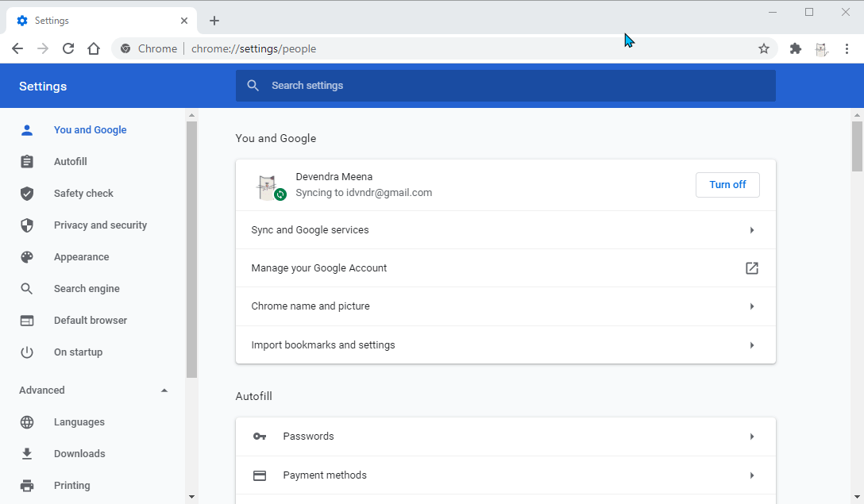Open Default browser settings
Image resolution: width=864 pixels, height=504 pixels.
[x=91, y=321]
